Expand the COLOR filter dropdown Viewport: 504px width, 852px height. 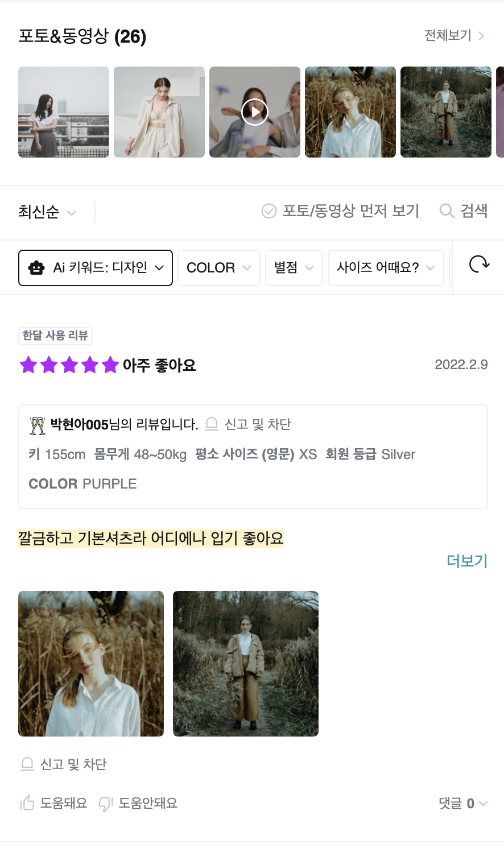[218, 268]
